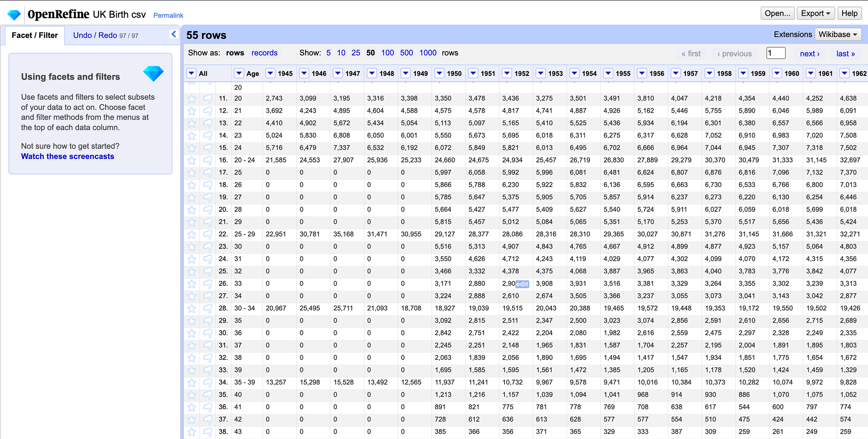Viewport: 868px width, 439px height.
Task: Flag row 27
Action: click(x=208, y=296)
